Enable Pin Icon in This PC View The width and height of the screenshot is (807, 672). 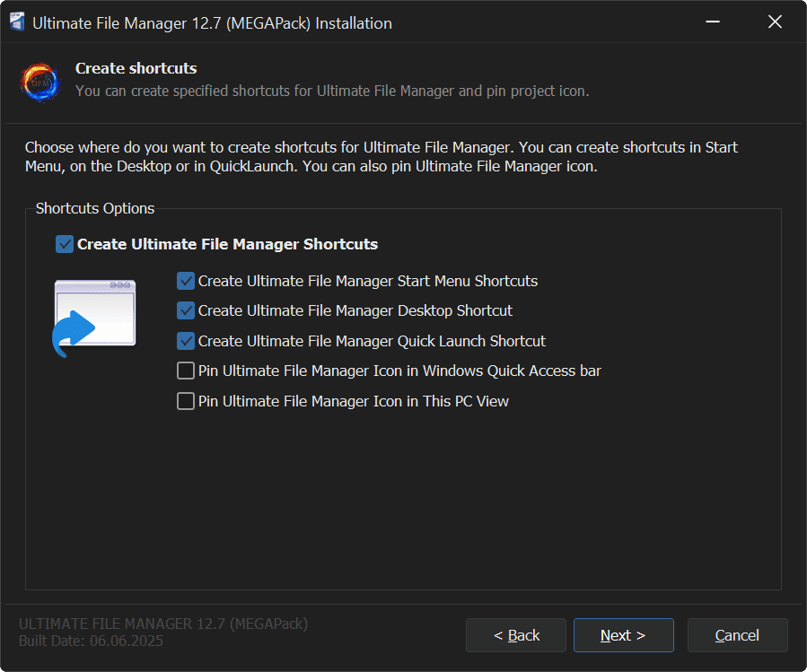click(186, 401)
